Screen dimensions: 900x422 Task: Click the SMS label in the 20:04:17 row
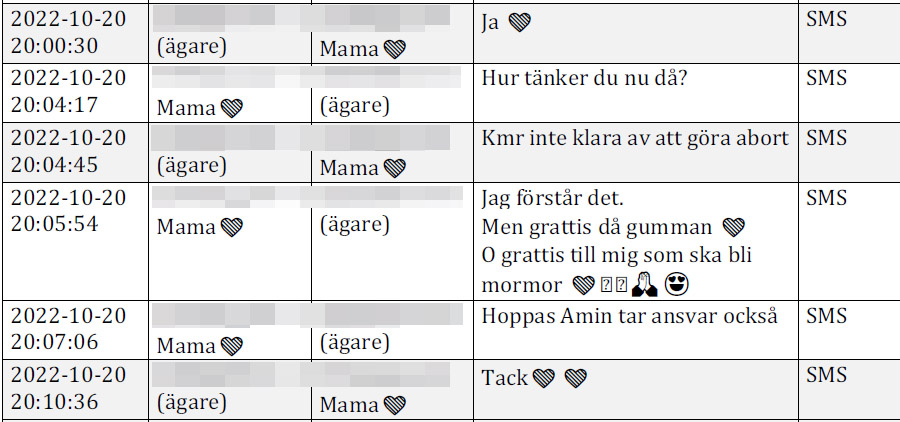[826, 79]
